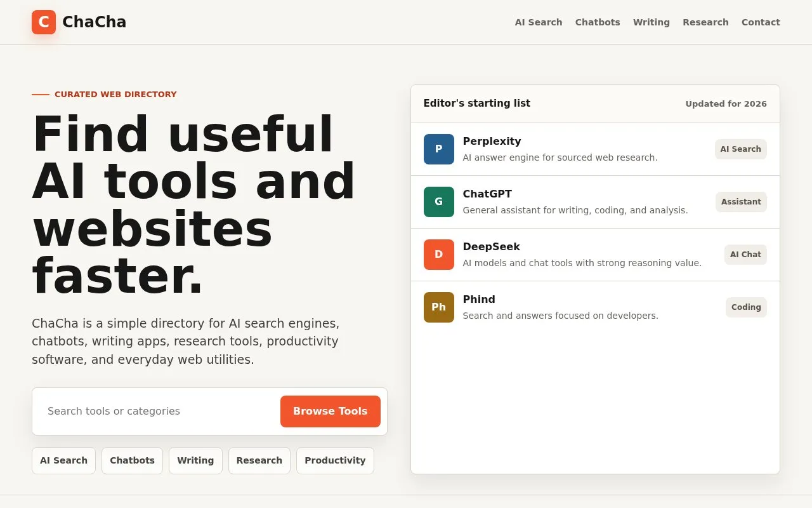Viewport: 812px width, 508px height.
Task: Click 'General assistant for writing, coding, and analysis.'
Action: coord(575,210)
